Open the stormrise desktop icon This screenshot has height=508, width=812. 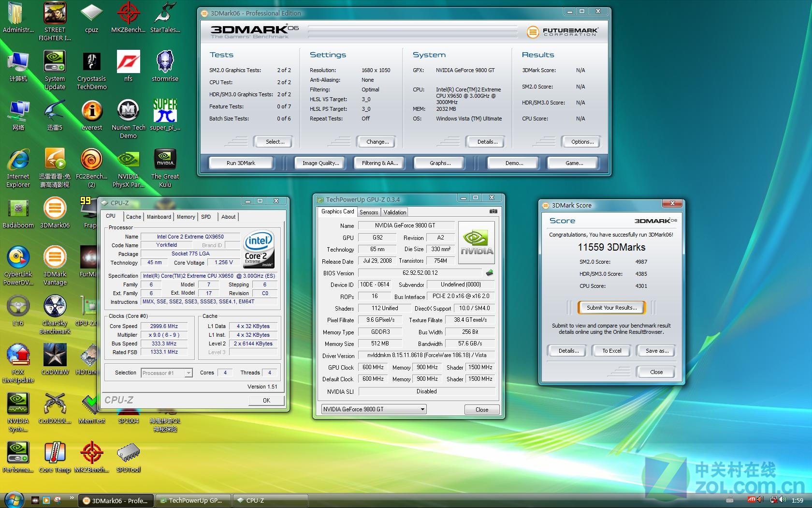[165, 67]
